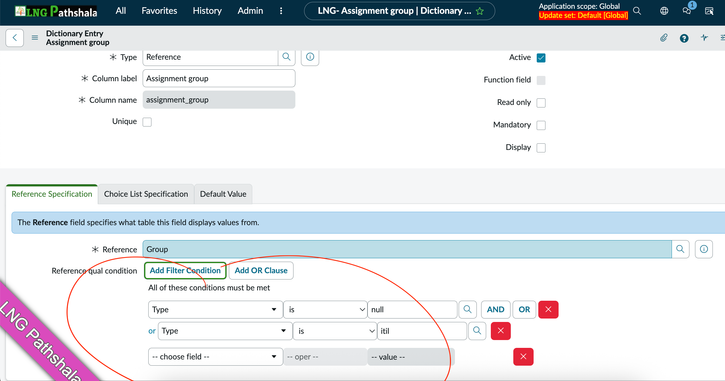Click the paperclip attachments icon
This screenshot has width=725, height=381.
click(x=664, y=38)
